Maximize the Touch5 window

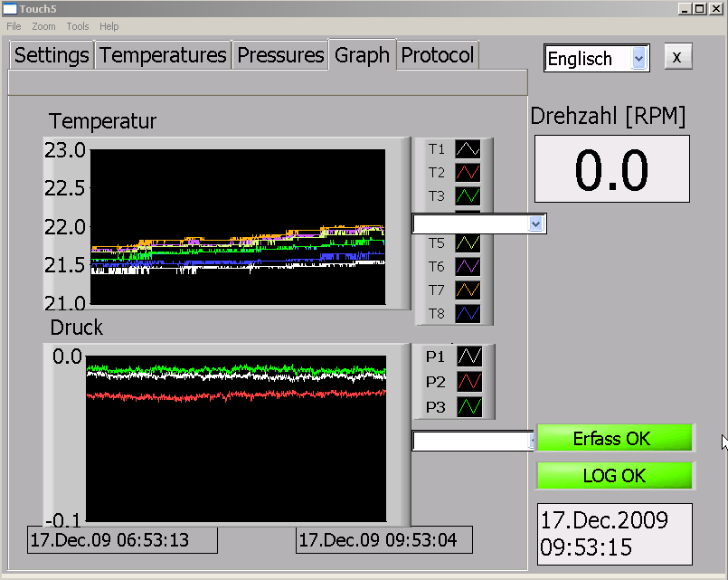[x=700, y=8]
